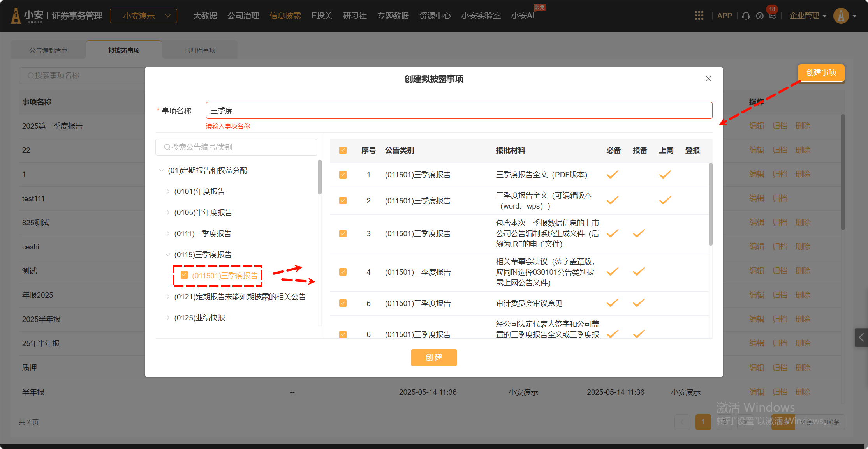Open the 小安演示 company dropdown
The height and width of the screenshot is (449, 868).
click(143, 16)
